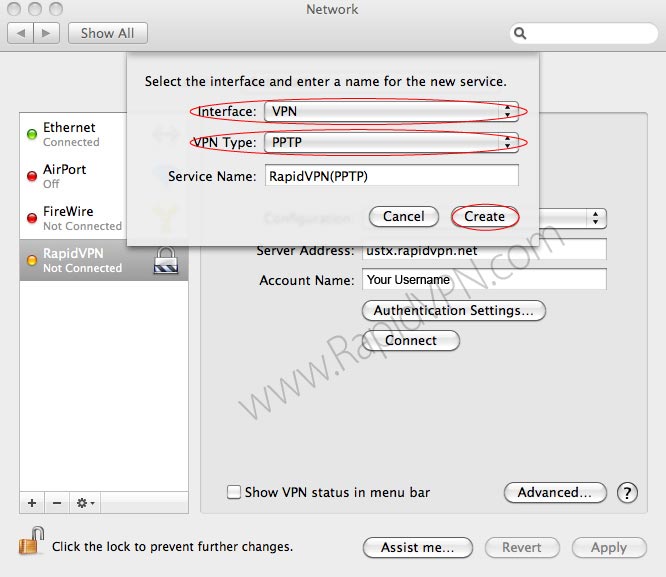
Task: Click Create to add the service
Action: coord(485,217)
